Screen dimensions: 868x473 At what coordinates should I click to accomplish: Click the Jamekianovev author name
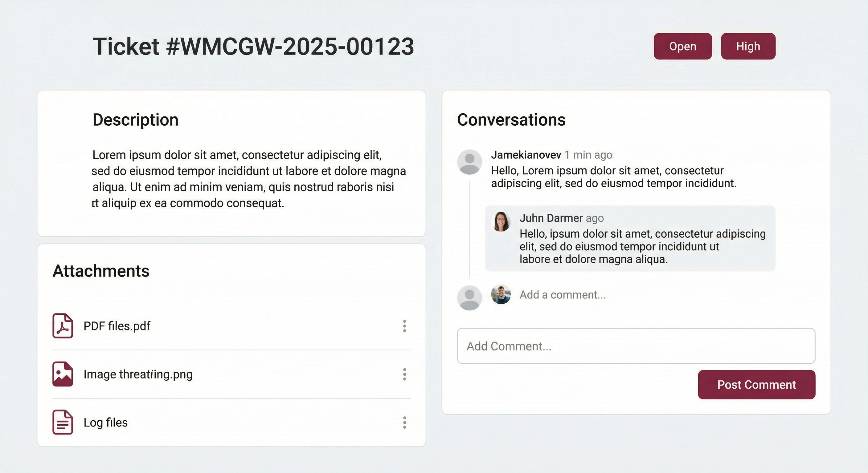[x=526, y=155]
